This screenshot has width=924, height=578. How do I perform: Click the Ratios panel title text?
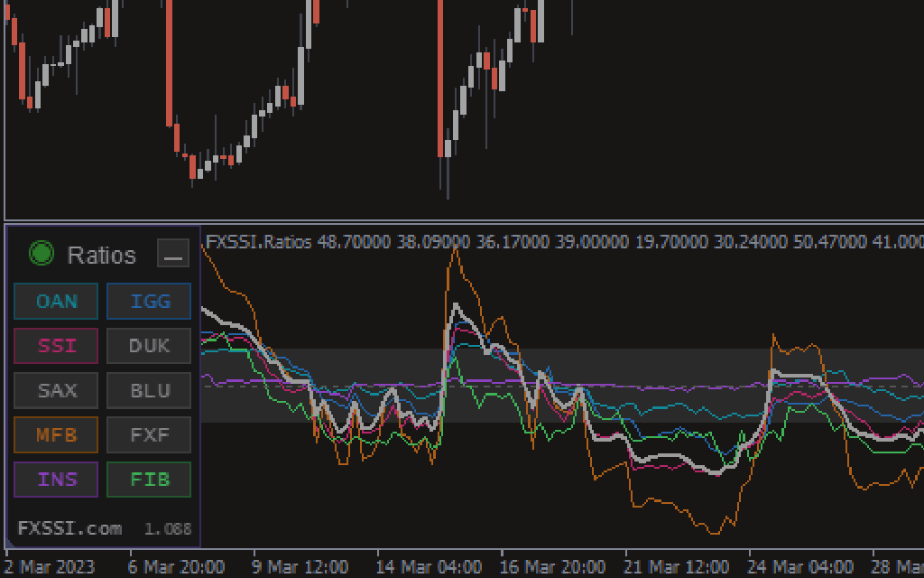(x=101, y=255)
